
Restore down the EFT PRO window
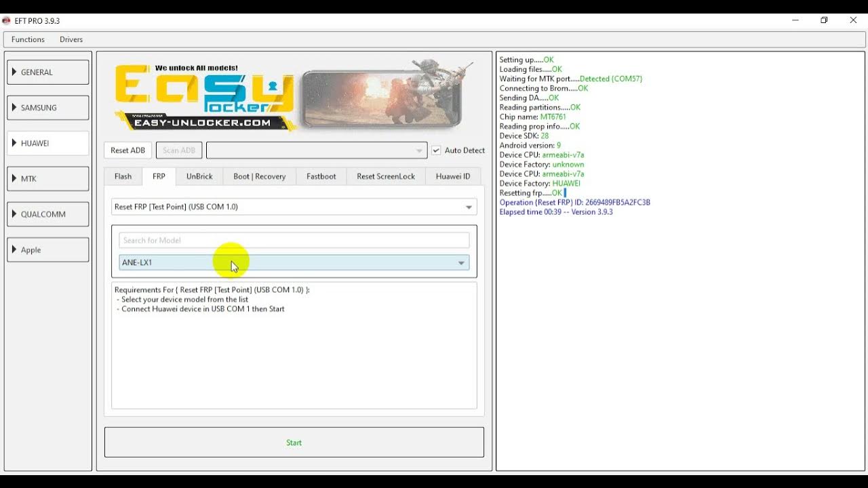coord(824,20)
